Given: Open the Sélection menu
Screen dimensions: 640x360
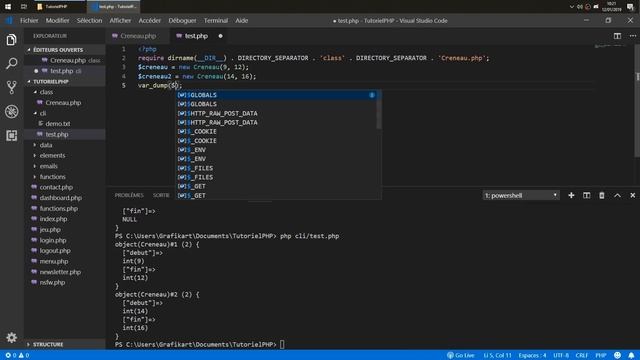Looking at the screenshot, I should click(89, 20).
